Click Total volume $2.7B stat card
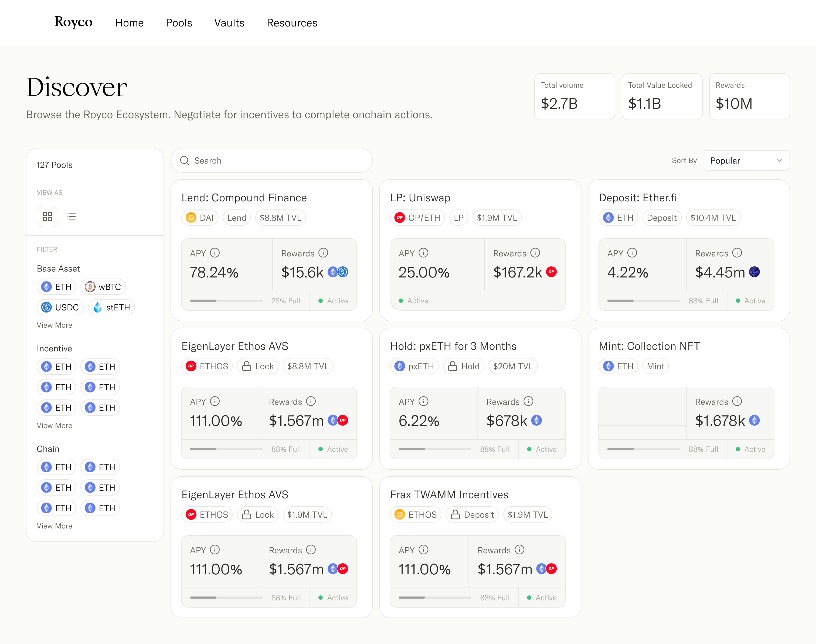The height and width of the screenshot is (644, 816). pos(574,97)
